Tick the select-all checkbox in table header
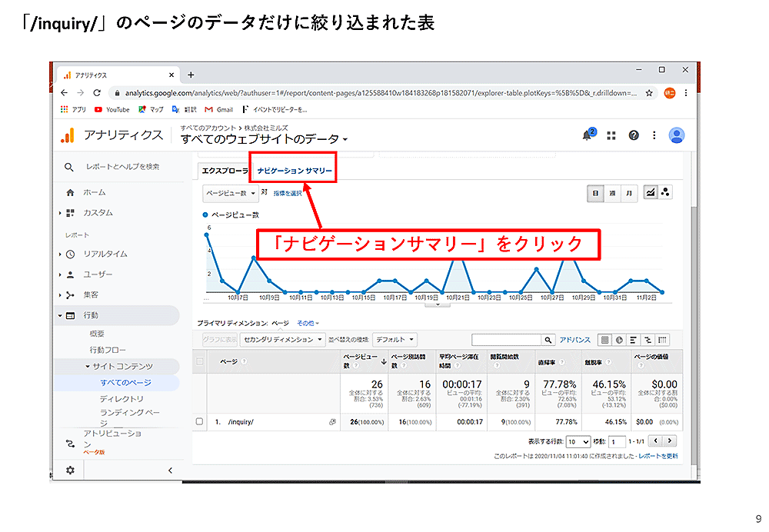Image resolution: width=769 pixels, height=532 pixels. (200, 362)
